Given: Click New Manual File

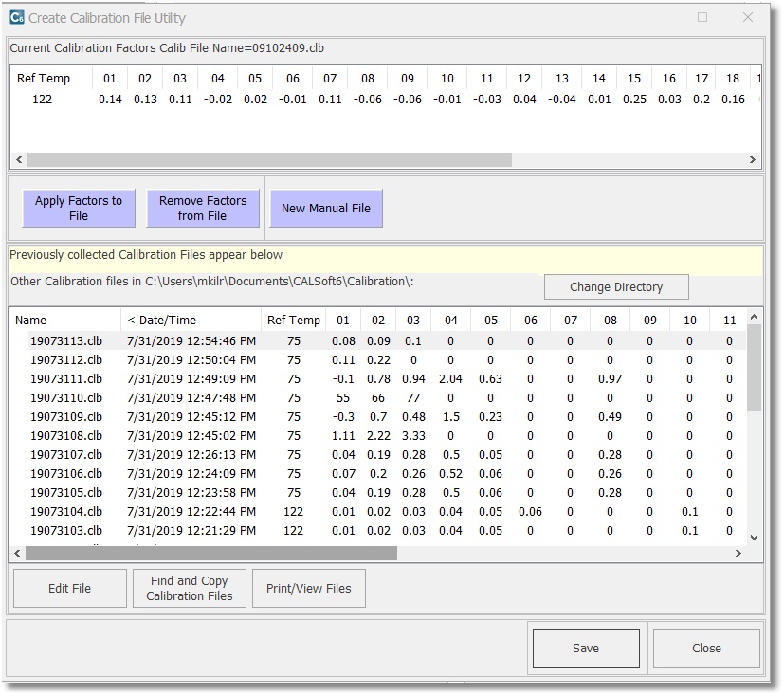Looking at the screenshot, I should tap(325, 207).
